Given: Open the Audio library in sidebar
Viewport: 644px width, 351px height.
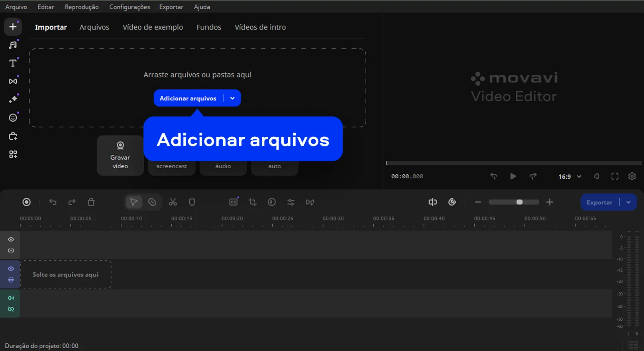Looking at the screenshot, I should point(13,45).
